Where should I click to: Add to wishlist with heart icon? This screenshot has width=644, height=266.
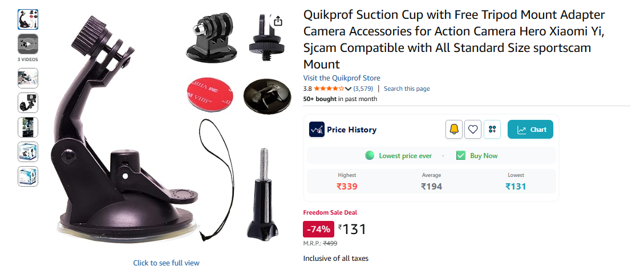coord(473,130)
